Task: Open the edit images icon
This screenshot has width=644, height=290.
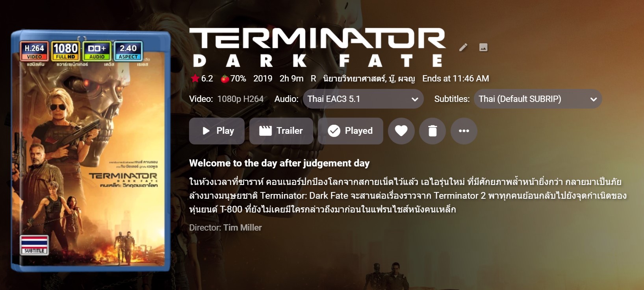Action: pyautogui.click(x=483, y=47)
